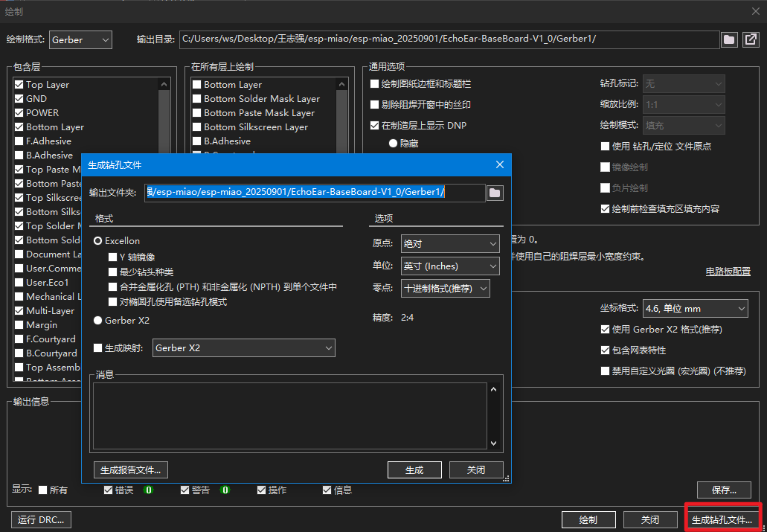Open the 坐标格式 dropdown showing 4.6, 单位 mm
Screen dimensions: 767x532
point(695,308)
